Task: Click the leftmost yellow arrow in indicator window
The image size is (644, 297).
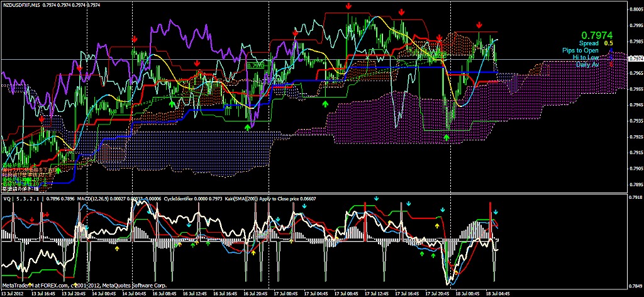Action: point(116,248)
